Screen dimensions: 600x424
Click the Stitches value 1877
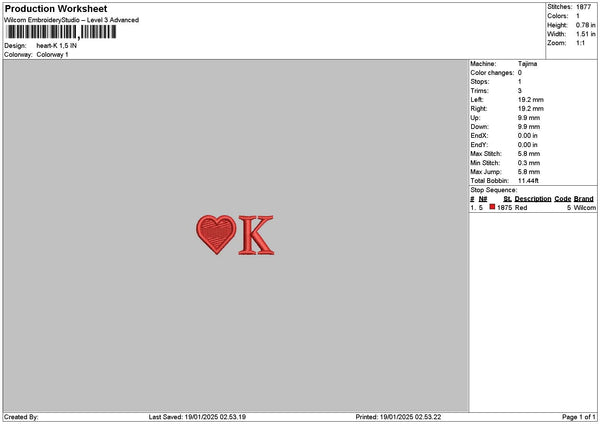click(x=584, y=7)
